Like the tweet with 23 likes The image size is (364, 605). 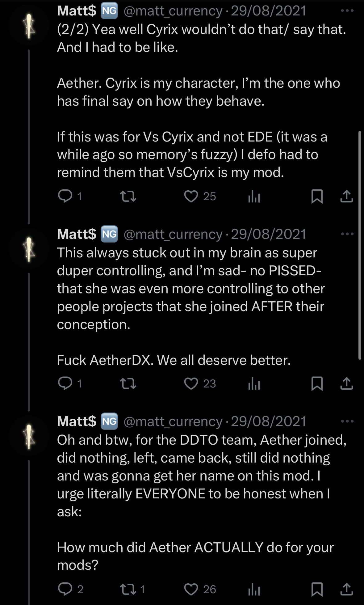click(x=191, y=383)
